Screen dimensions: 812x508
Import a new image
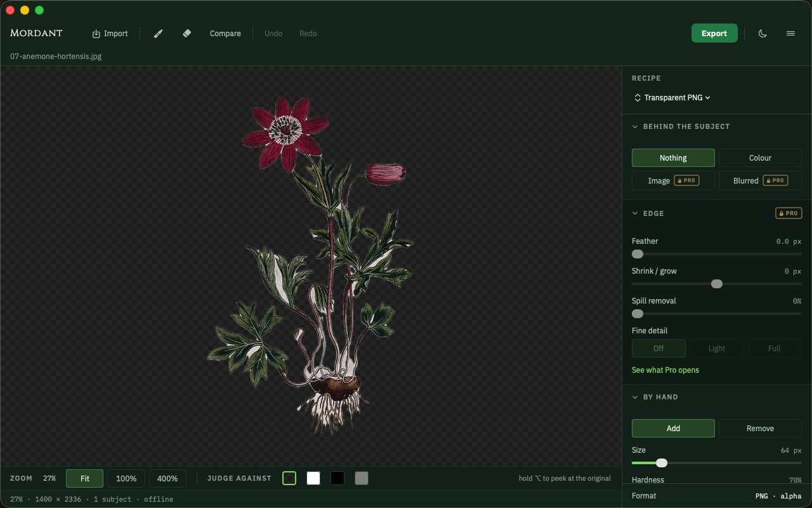[x=110, y=34]
